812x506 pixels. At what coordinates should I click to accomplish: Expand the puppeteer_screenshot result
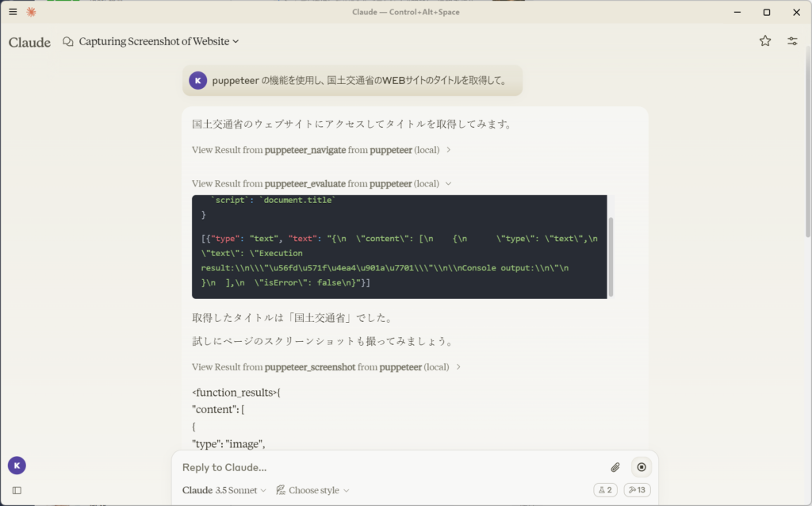[x=327, y=367]
